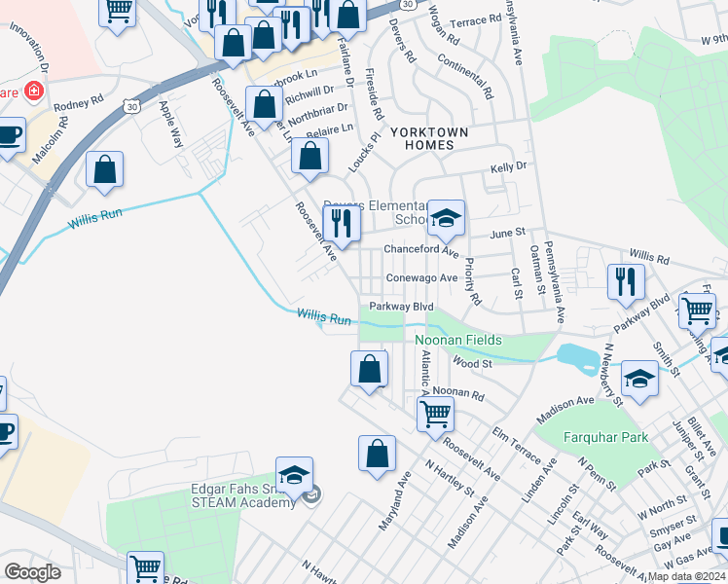This screenshot has width=728, height=584.
Task: Click the Chanceford Ave street label
Action: [421, 251]
